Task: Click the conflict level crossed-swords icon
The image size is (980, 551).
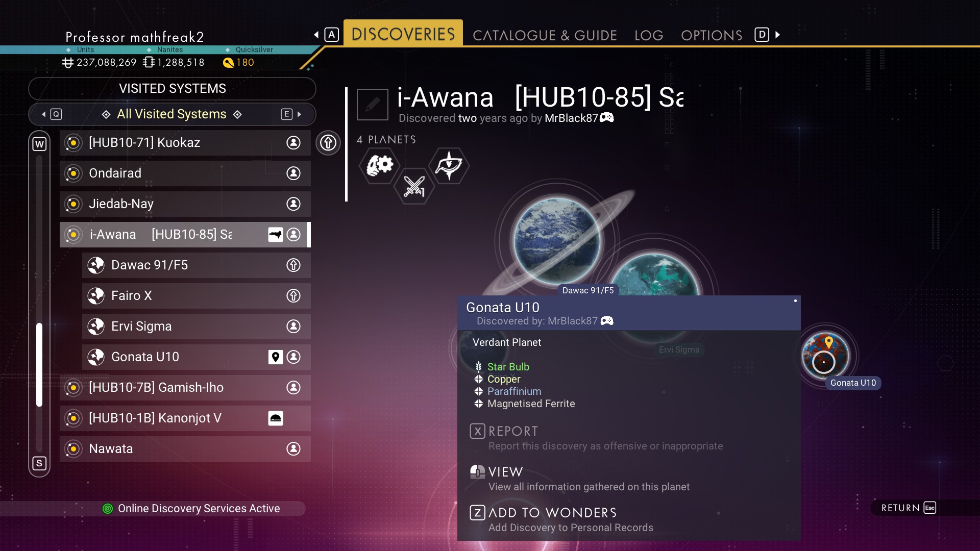Action: (x=414, y=186)
